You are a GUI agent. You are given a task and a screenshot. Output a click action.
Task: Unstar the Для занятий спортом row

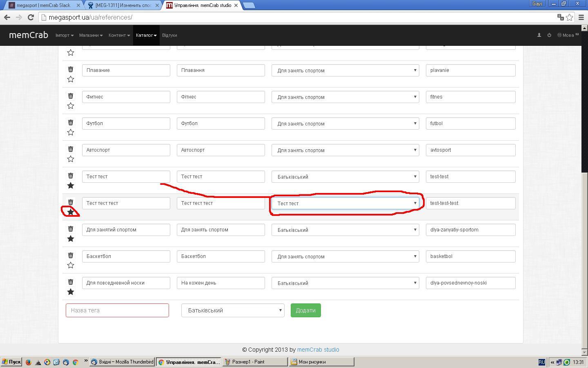pyautogui.click(x=71, y=239)
